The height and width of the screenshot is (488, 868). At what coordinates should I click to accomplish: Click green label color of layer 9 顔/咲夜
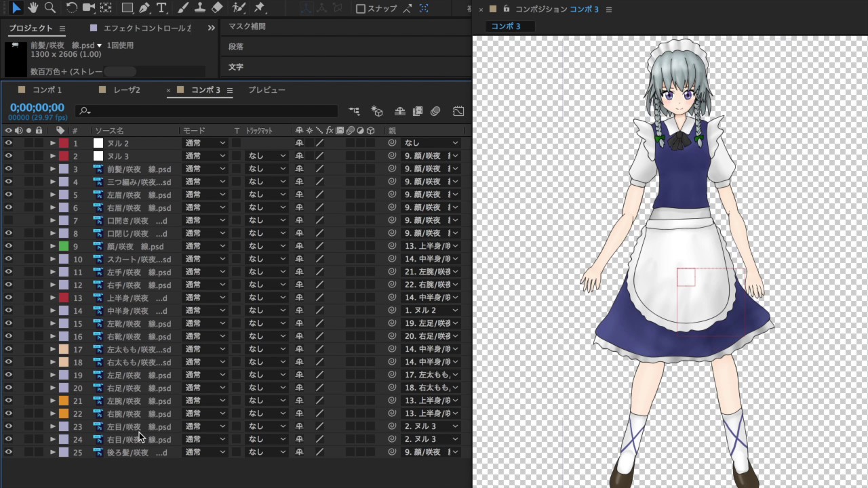64,246
